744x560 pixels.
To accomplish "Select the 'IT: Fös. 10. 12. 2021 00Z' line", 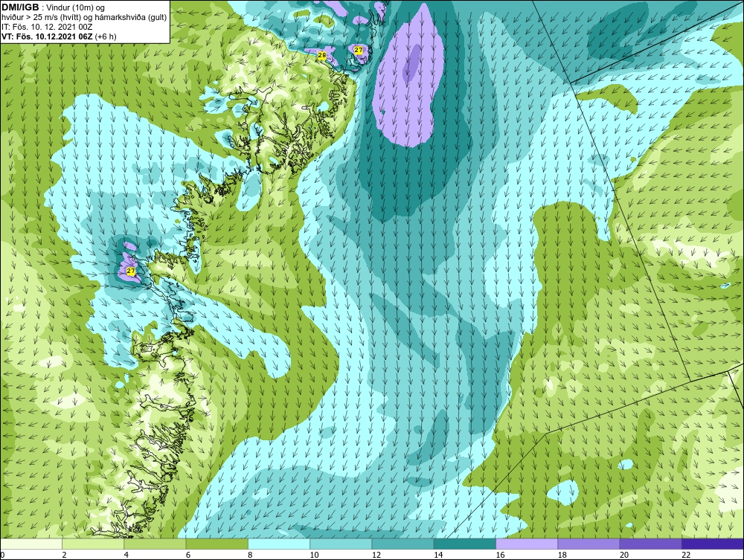I will (47, 27).
